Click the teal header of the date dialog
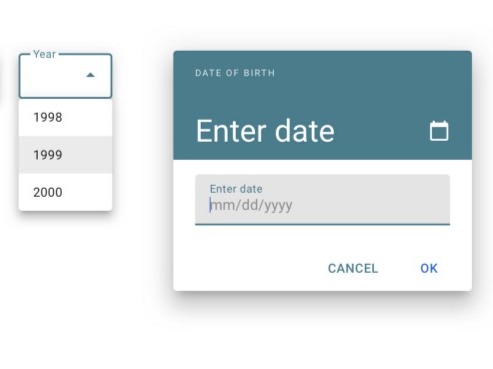Screen dimensions: 493x369 pyautogui.click(x=322, y=105)
